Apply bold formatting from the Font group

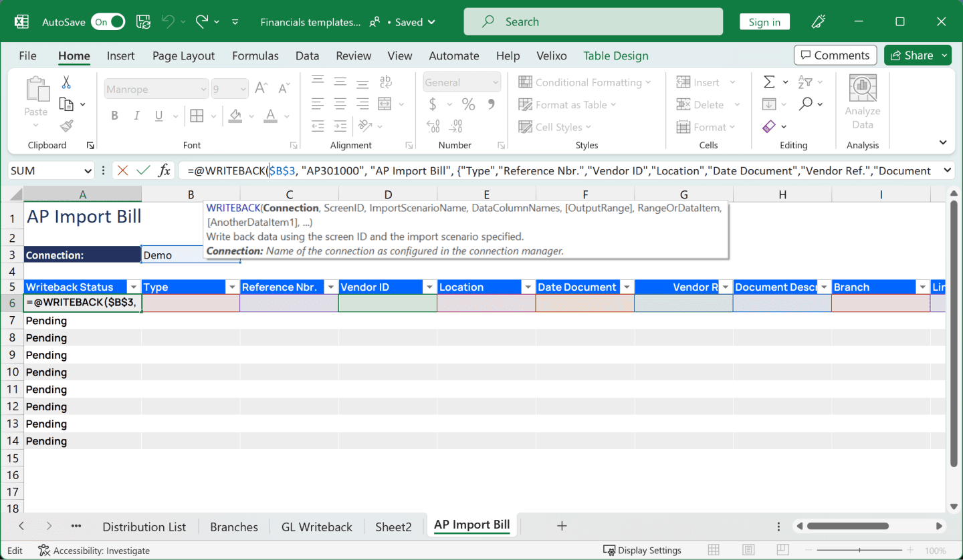pos(114,116)
